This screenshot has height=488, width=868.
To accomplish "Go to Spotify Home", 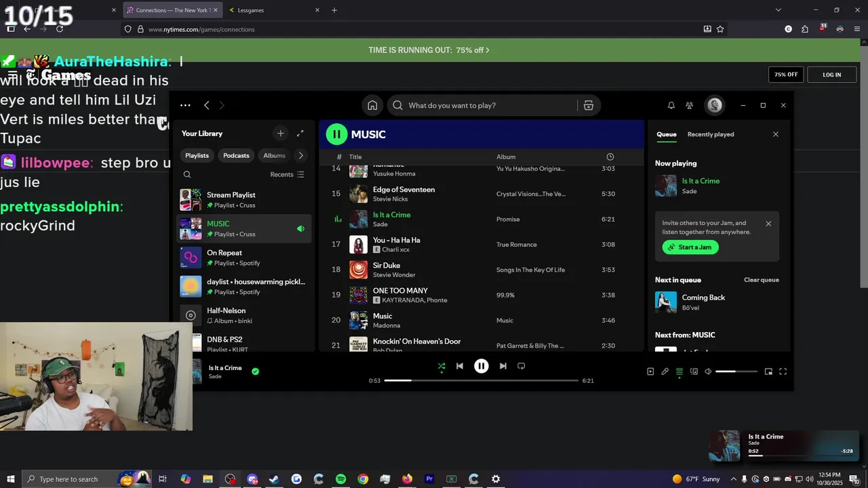I will click(x=372, y=105).
